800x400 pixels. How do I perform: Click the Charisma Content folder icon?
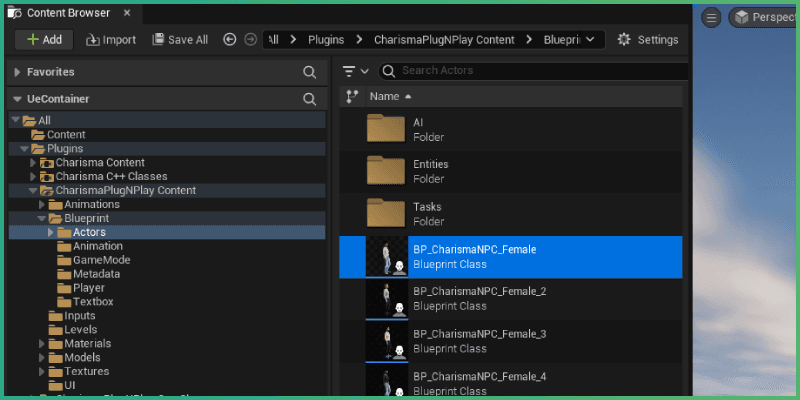(x=47, y=163)
